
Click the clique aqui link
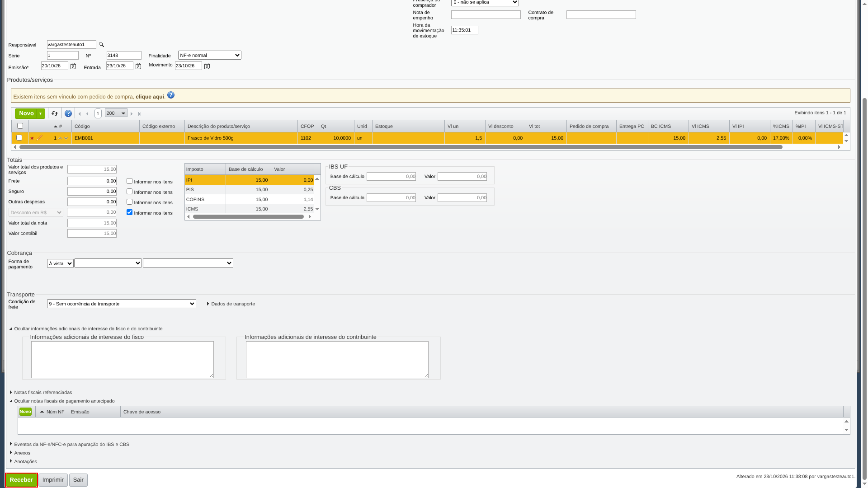tap(150, 97)
